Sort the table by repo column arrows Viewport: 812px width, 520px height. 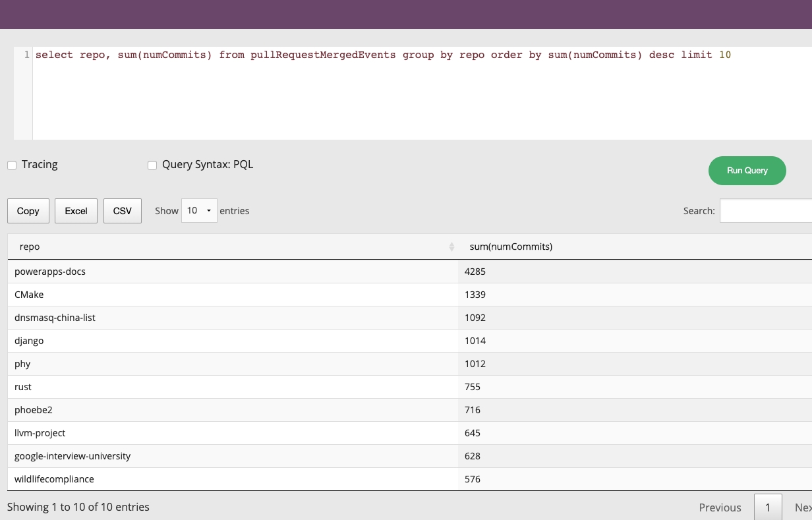tap(451, 246)
